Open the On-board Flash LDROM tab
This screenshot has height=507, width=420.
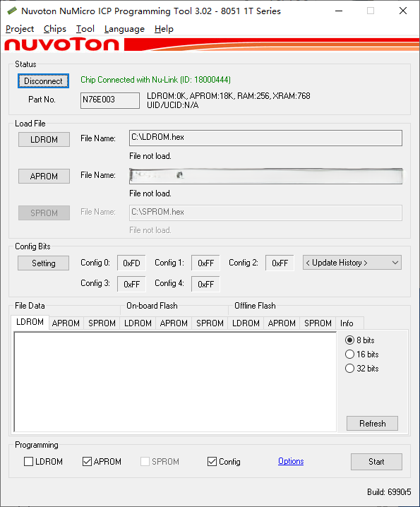point(138,323)
